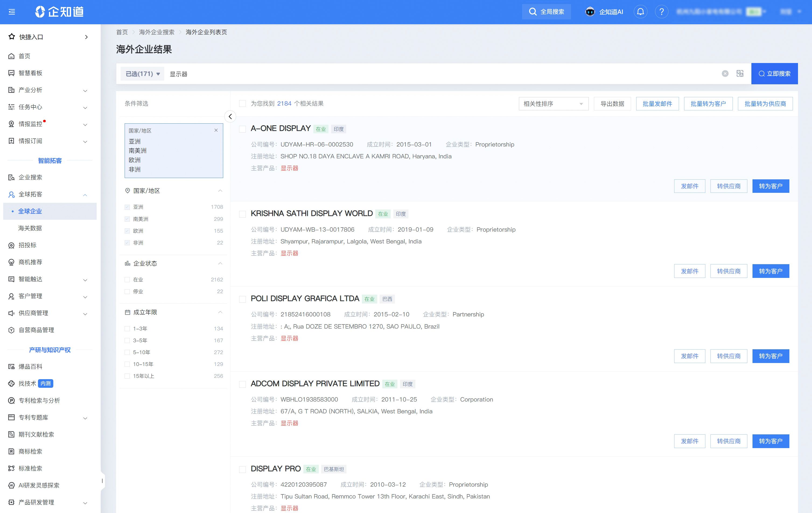812x513 pixels.
Task: Toggle select-all results checkbox
Action: coord(243,104)
